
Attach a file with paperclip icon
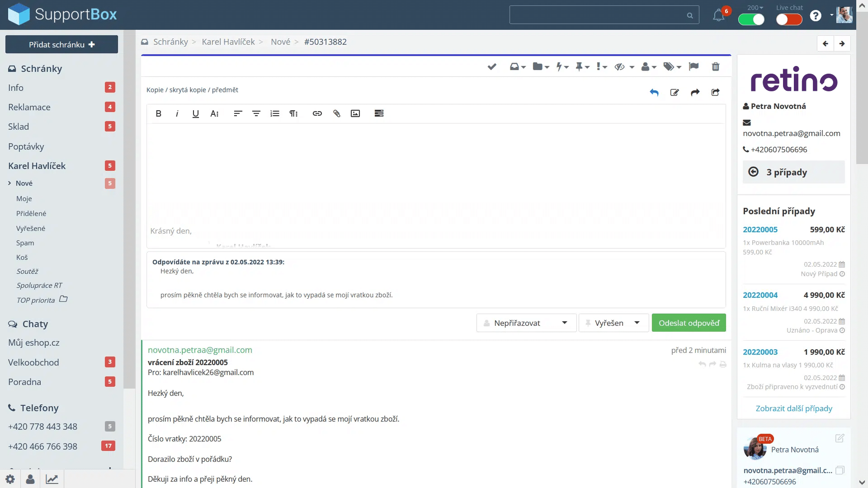[336, 113]
